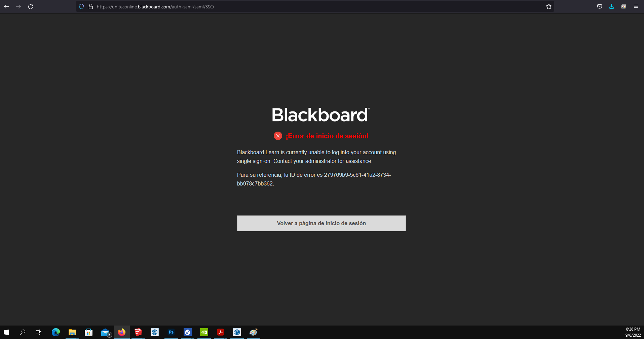644x339 pixels.
Task: Click the browser forward arrow
Action: 18,6
